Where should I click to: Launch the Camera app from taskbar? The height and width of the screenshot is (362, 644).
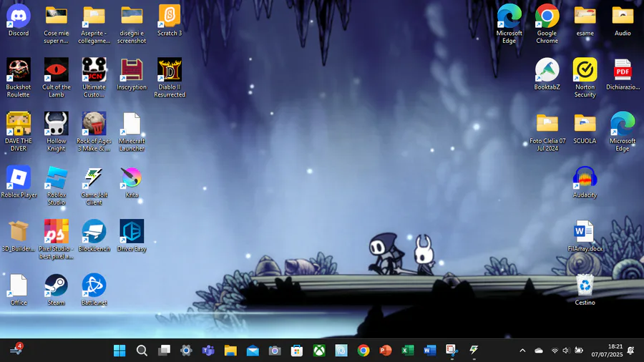coord(275,351)
